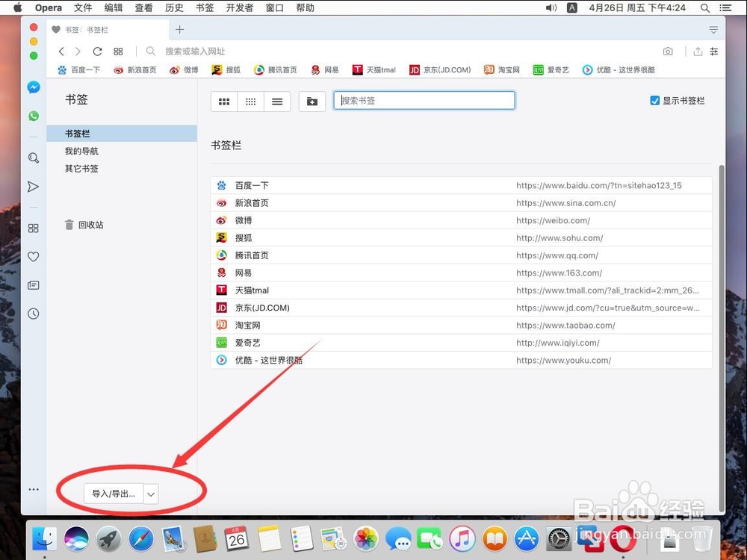The height and width of the screenshot is (560, 747).
Task: Open the dropdown arrow beside 导入/导出
Action: 151,494
